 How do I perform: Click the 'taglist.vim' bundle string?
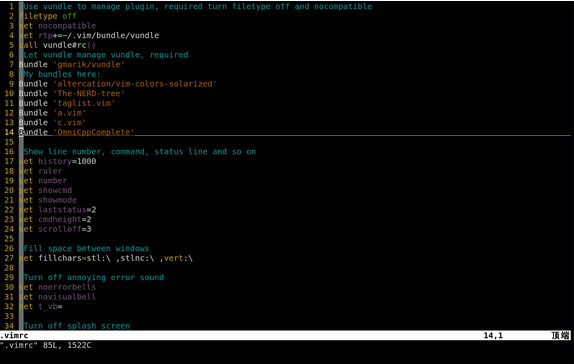click(84, 103)
